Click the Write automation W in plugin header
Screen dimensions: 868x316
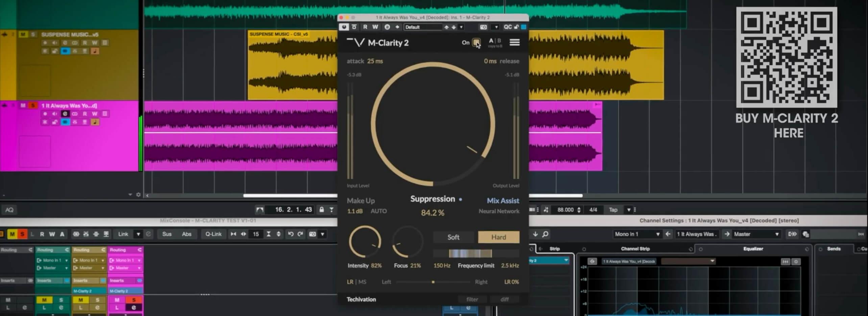[375, 27]
